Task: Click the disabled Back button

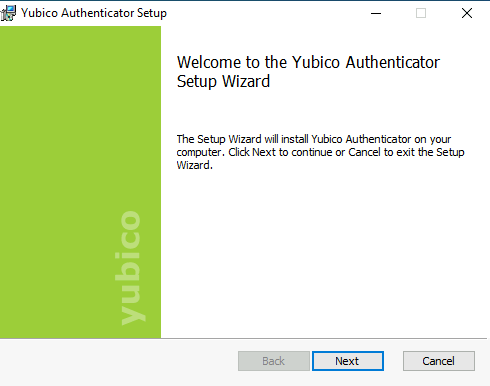Action: pos(274,361)
